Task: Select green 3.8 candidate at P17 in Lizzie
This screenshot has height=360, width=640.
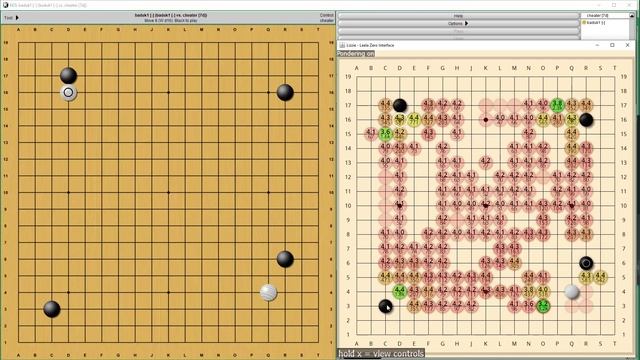Action: (x=557, y=105)
